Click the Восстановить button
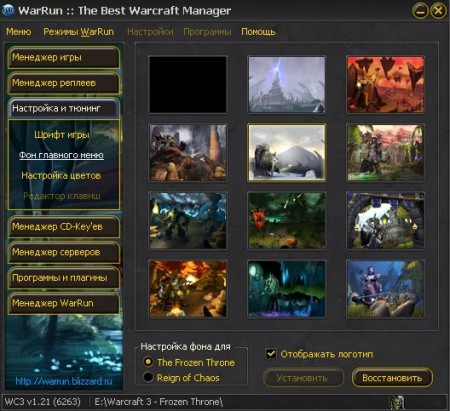450x411 pixels. coord(392,378)
